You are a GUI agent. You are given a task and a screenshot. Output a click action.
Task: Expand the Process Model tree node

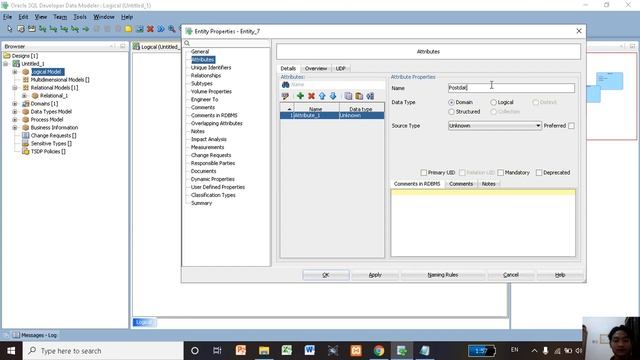[15, 120]
